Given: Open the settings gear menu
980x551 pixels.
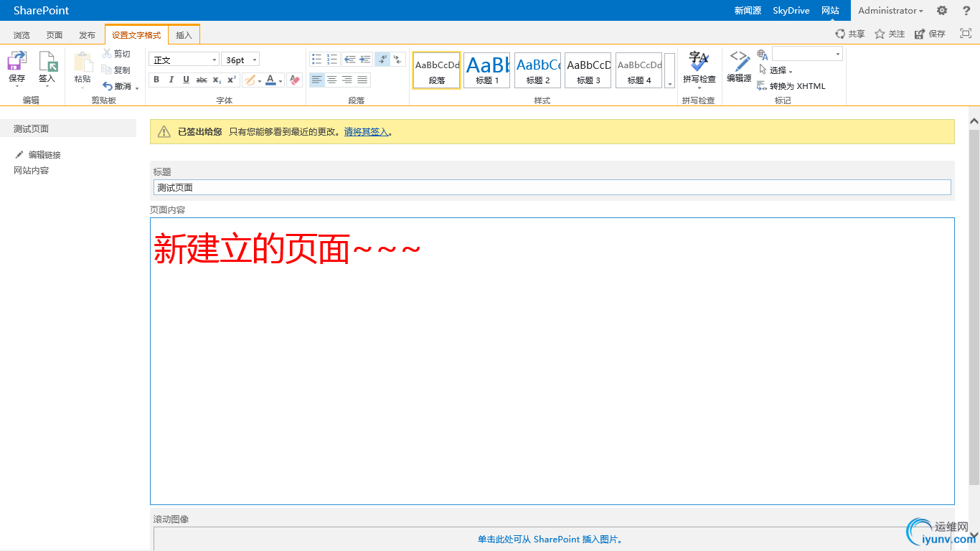Looking at the screenshot, I should [942, 11].
